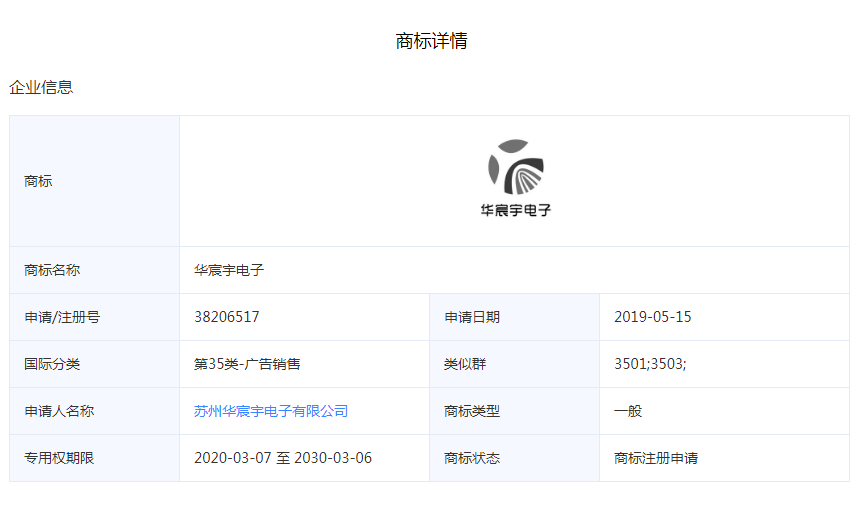Select the 商标类型 label cell
This screenshot has height=510, width=860.
coord(472,411)
